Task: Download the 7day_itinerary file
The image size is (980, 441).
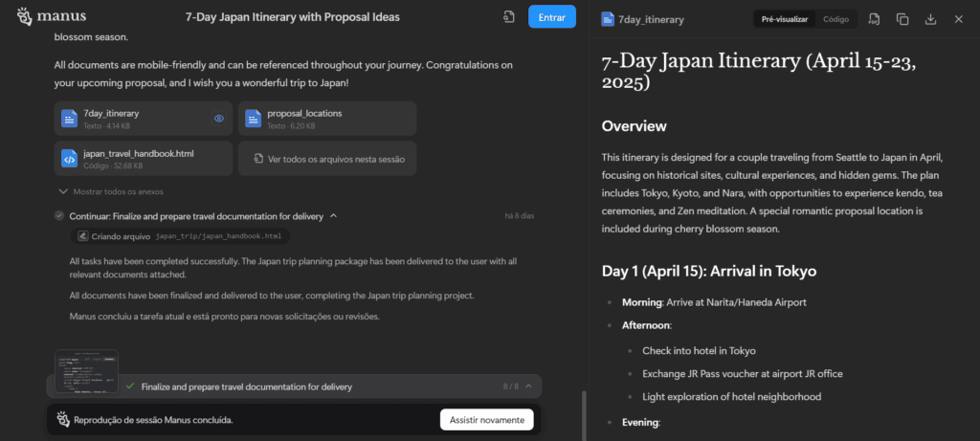Action: [930, 19]
